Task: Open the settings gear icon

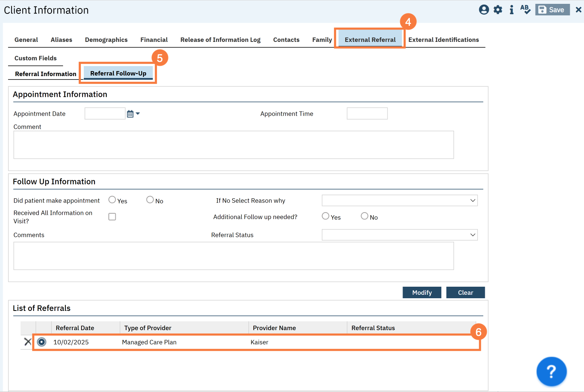Action: [x=498, y=10]
